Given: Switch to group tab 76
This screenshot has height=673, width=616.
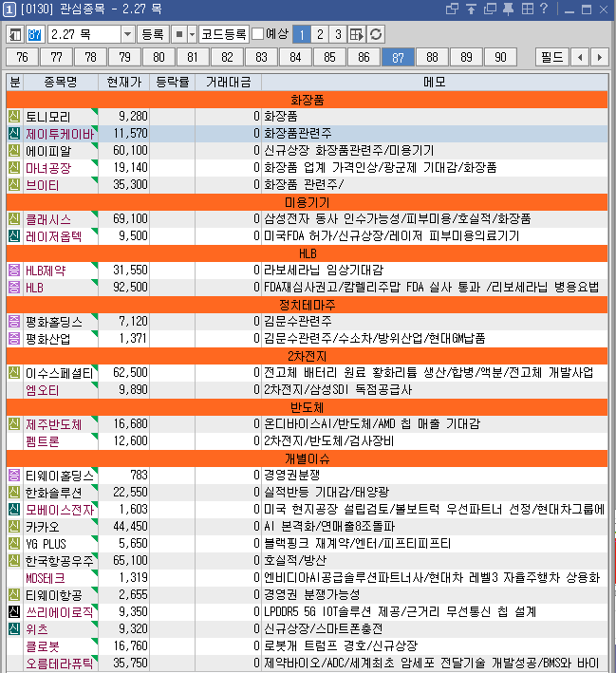Looking at the screenshot, I should click(x=23, y=57).
